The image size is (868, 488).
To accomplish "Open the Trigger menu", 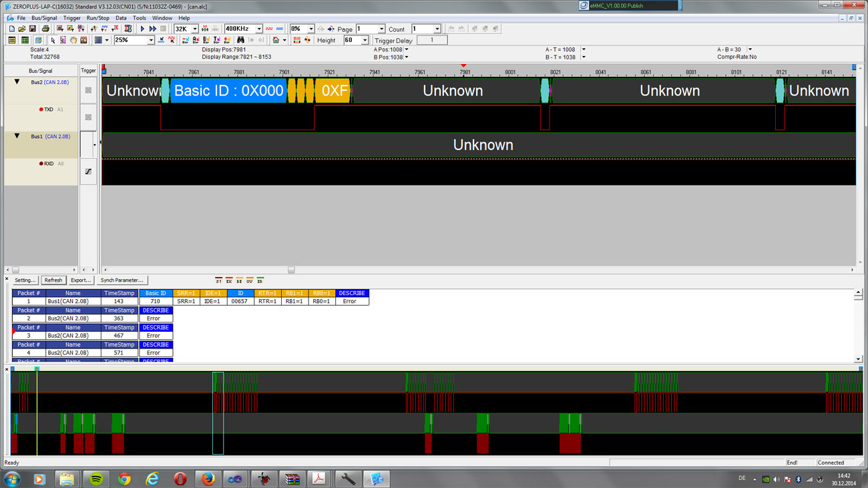I will click(x=71, y=18).
